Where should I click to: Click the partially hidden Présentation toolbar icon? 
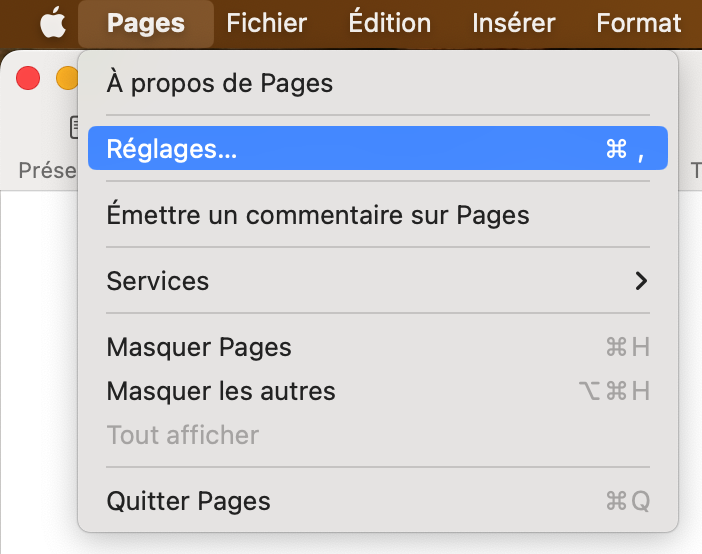tap(73, 127)
